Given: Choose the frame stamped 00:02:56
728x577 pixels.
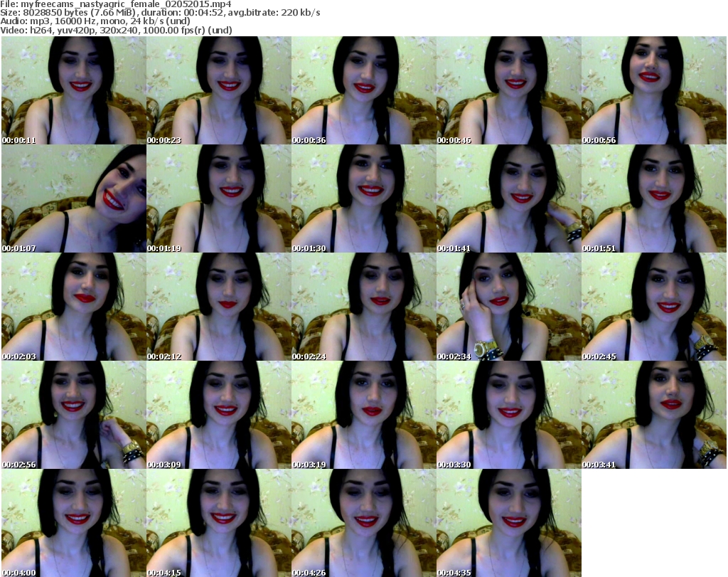Looking at the screenshot, I should pos(74,414).
